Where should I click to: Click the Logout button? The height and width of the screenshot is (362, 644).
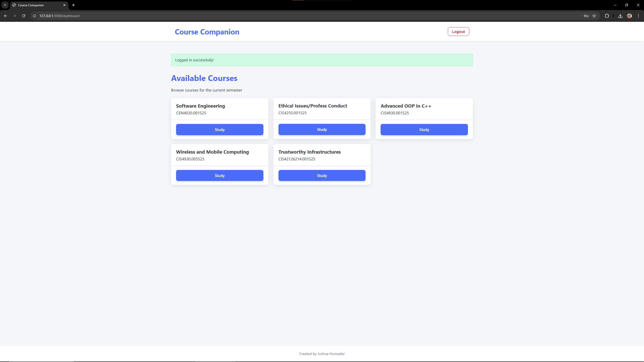click(x=458, y=32)
